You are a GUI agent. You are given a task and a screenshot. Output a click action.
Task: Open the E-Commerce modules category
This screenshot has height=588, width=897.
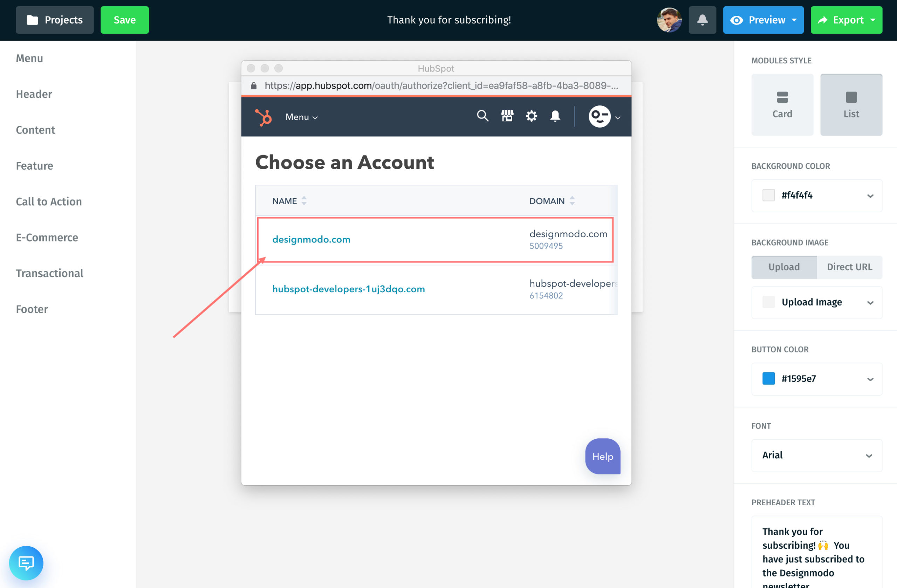[x=47, y=238]
